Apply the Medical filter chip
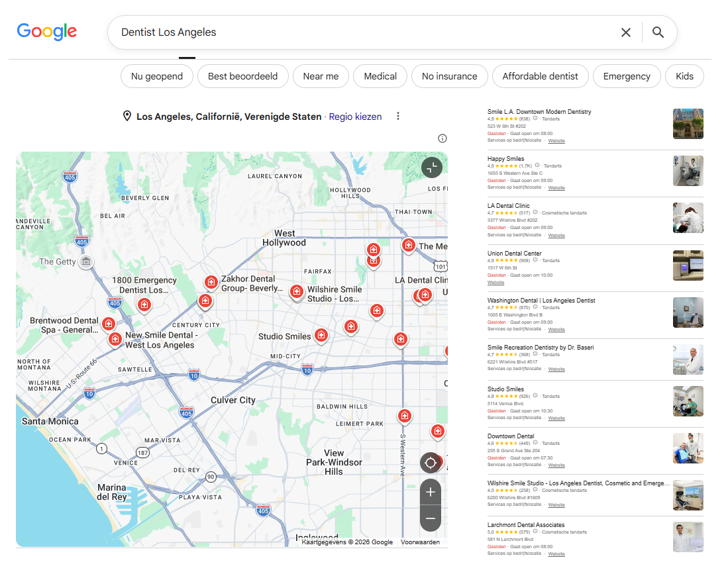Image resolution: width=728 pixels, height=578 pixels. (x=380, y=76)
